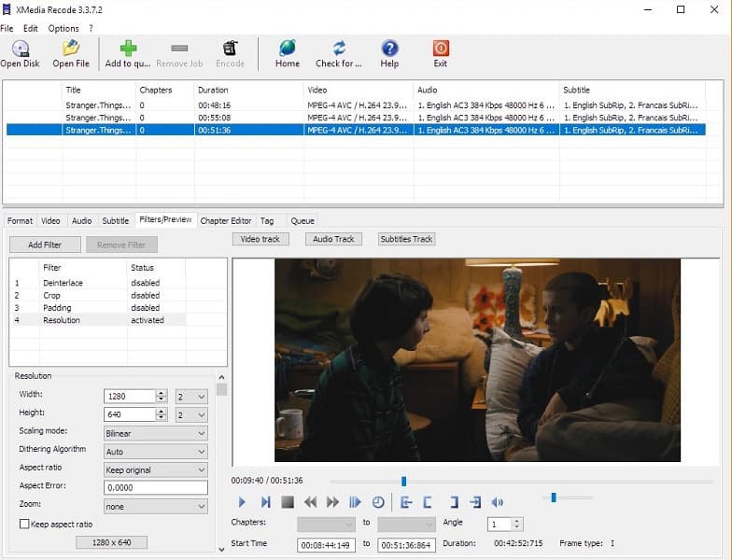Click the 1280 x 640 button
This screenshot has width=732, height=560.
[112, 542]
